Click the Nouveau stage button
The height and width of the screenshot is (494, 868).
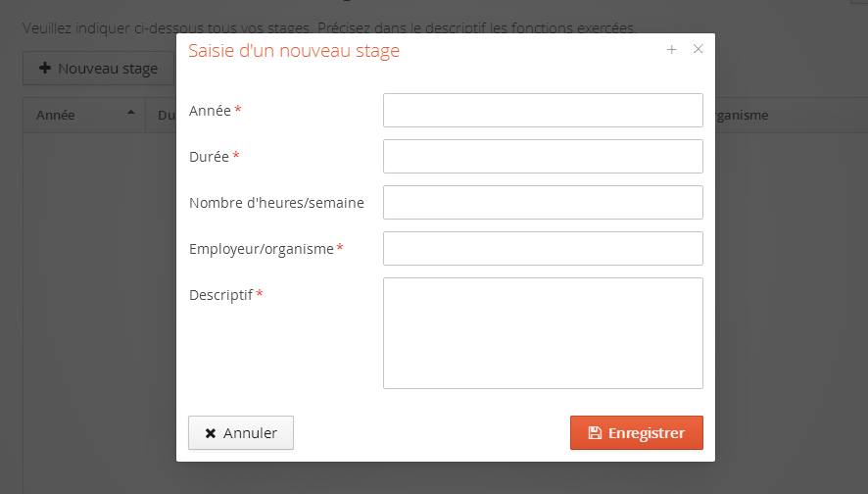point(98,69)
